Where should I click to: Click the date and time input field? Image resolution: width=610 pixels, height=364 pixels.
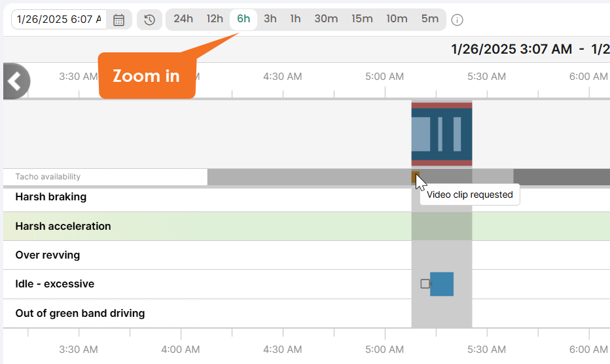pos(59,20)
